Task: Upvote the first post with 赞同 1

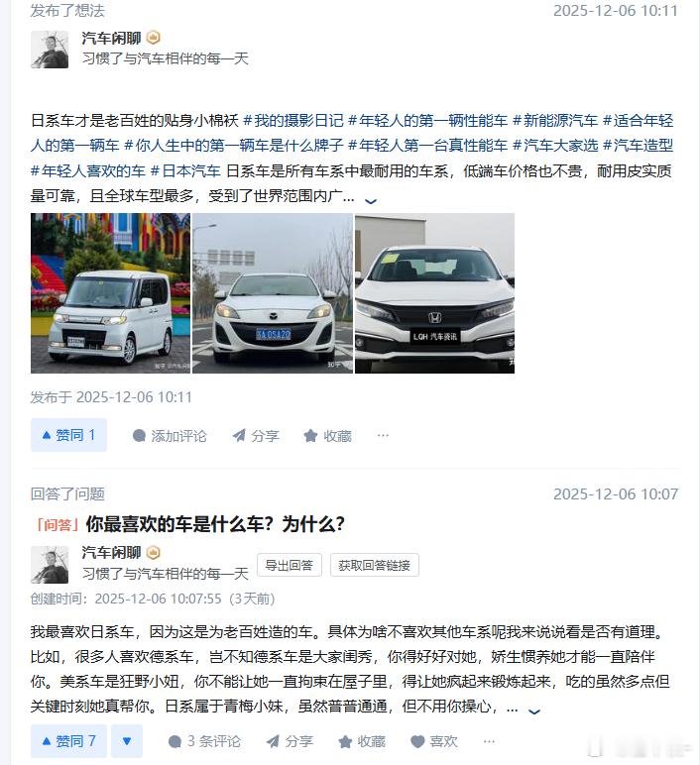Action: click(68, 435)
